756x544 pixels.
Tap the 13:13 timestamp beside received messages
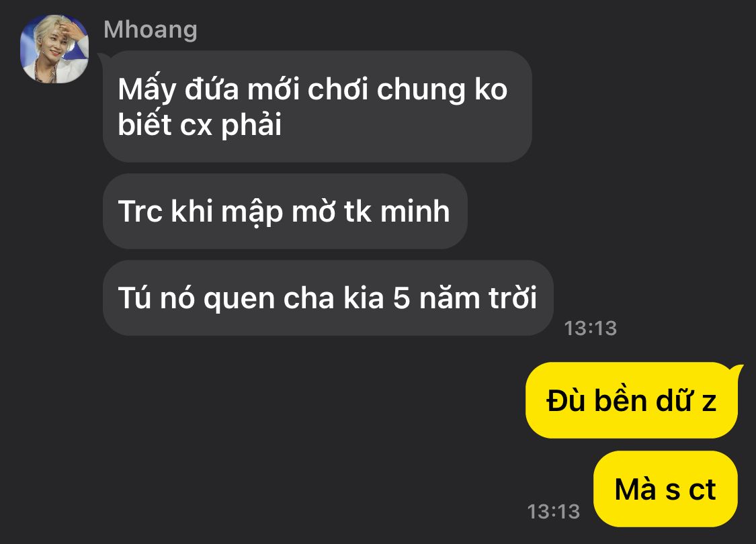(591, 328)
